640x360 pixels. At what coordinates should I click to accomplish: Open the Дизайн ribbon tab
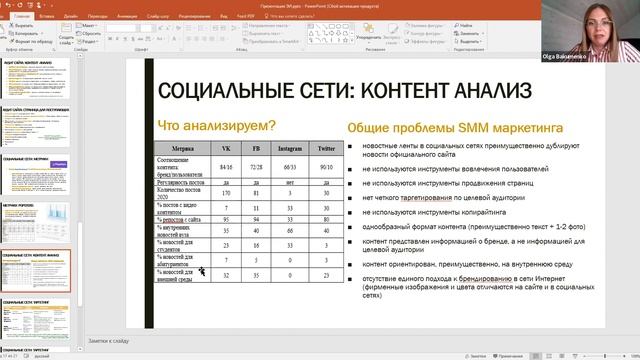pos(71,16)
